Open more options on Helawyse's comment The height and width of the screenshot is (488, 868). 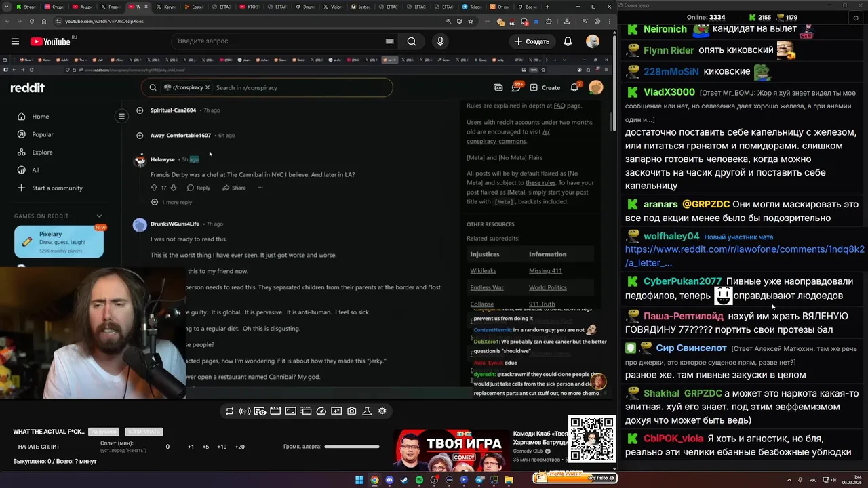click(x=260, y=188)
